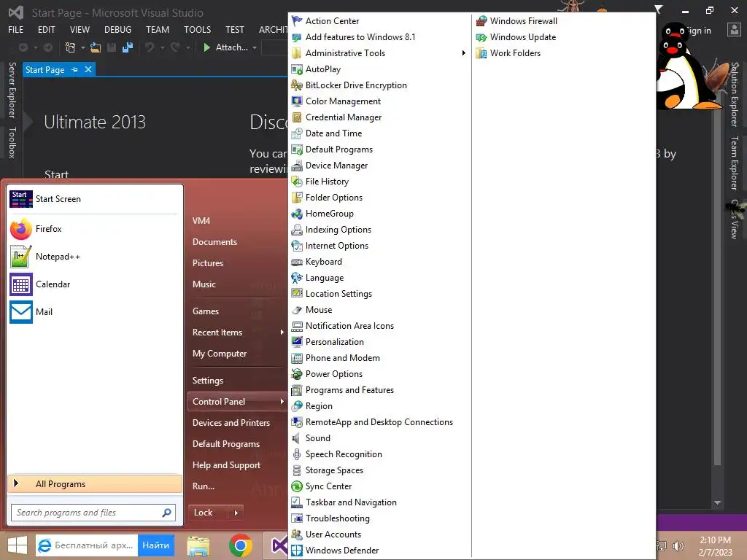747x560 pixels.
Task: Open the FILE menu in Visual Studio
Action: (16, 29)
